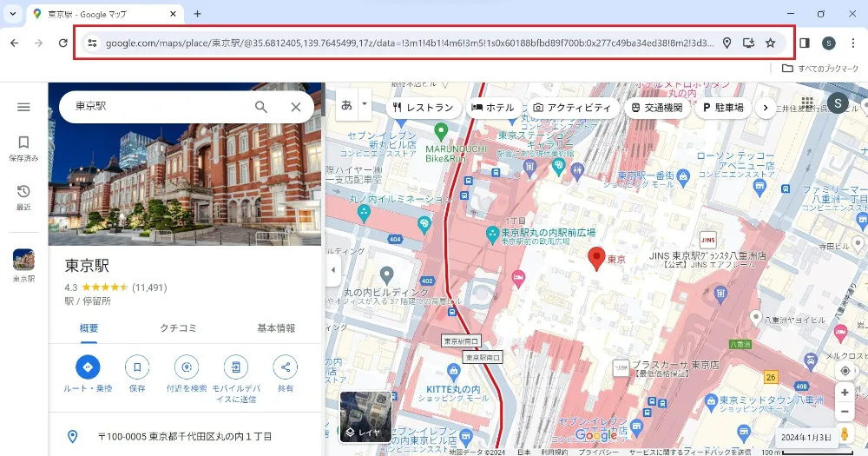The height and width of the screenshot is (456, 868).
Task: Open the Tokyo Station header photo
Action: point(185,186)
